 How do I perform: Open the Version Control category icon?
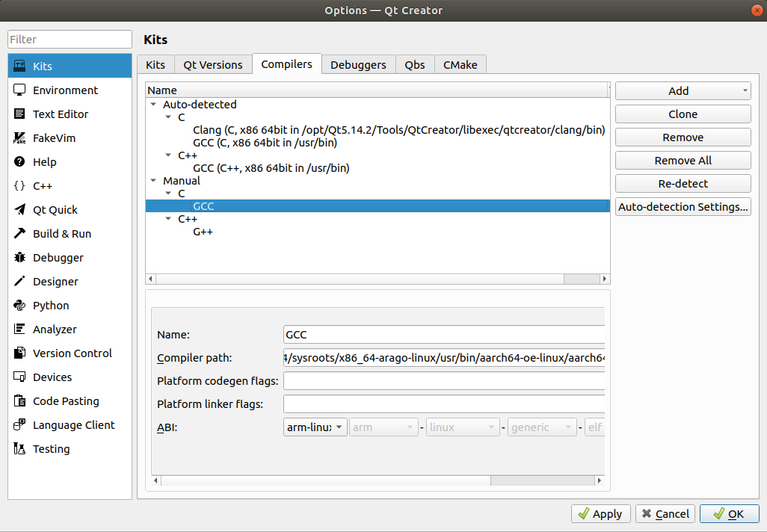[20, 353]
